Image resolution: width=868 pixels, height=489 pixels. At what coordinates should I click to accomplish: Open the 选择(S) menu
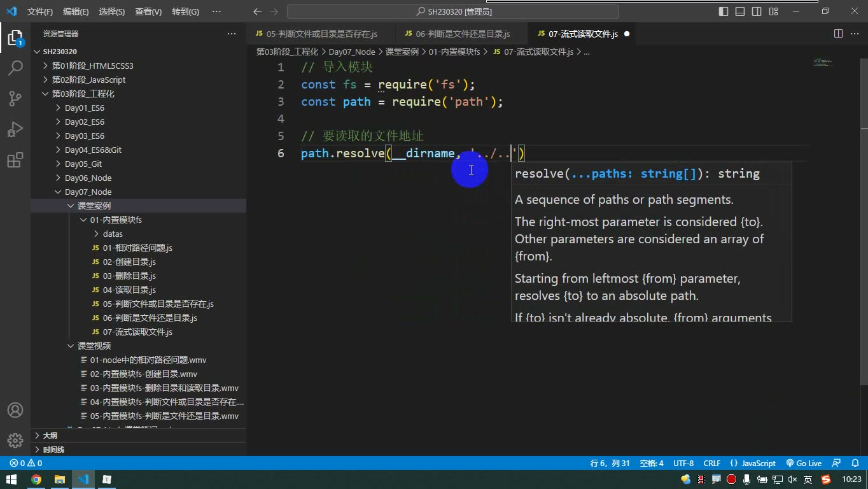point(111,11)
